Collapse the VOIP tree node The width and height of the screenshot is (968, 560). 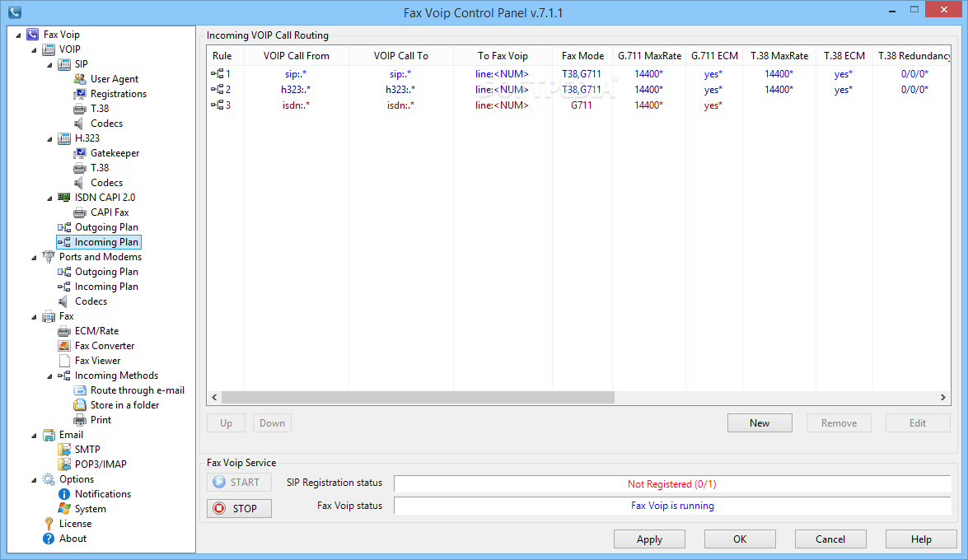click(x=34, y=50)
